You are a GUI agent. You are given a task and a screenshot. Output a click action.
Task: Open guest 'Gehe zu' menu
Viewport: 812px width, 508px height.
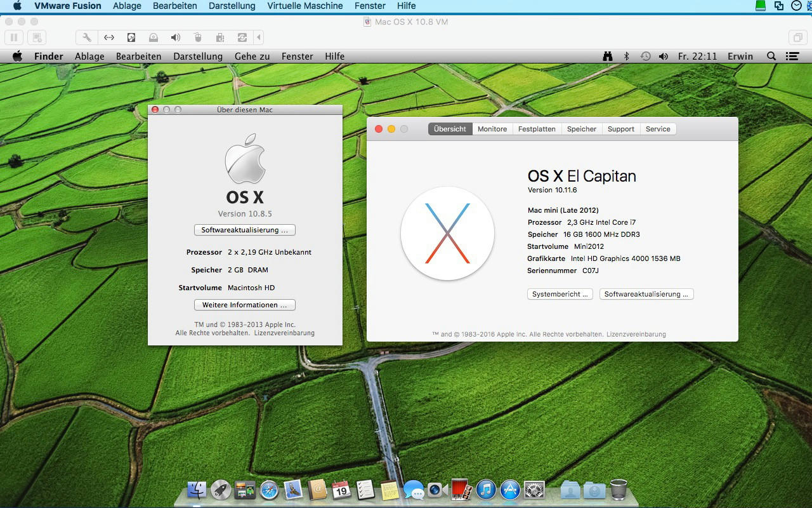click(x=252, y=56)
